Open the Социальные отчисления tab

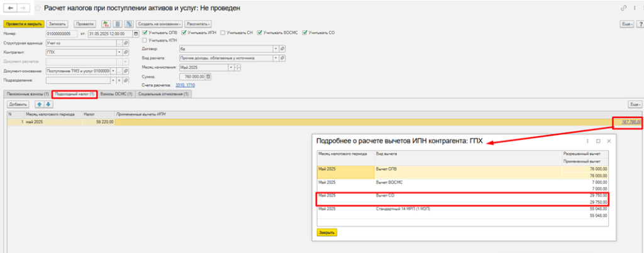click(x=163, y=94)
